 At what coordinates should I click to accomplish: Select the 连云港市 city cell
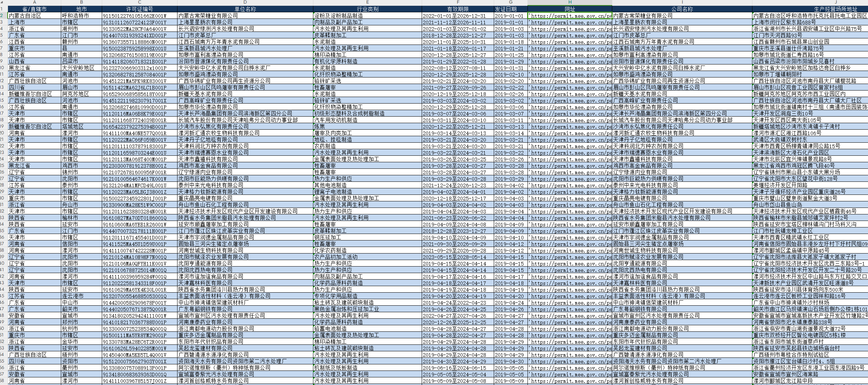coord(82,296)
